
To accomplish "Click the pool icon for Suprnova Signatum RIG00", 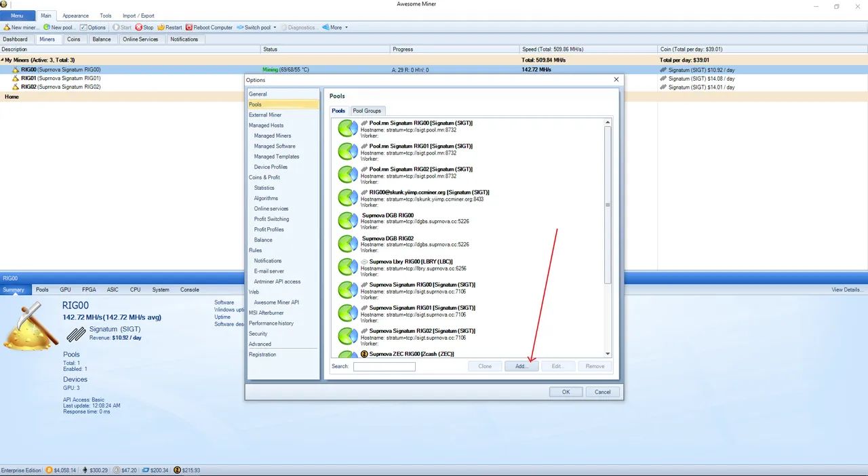I will 348,290.
